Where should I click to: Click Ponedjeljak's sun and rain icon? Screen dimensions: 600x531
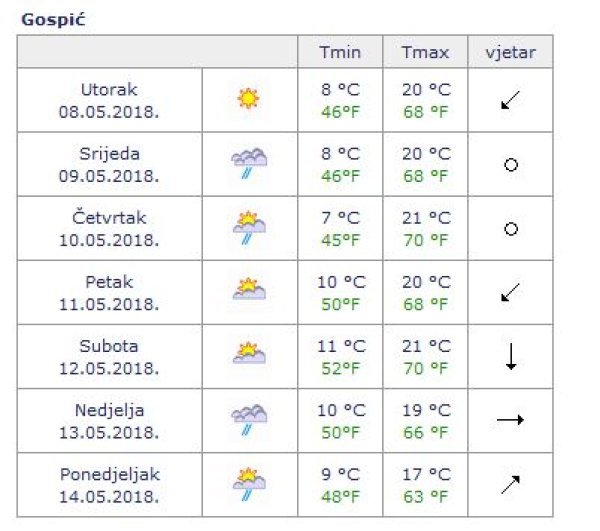pos(248,482)
